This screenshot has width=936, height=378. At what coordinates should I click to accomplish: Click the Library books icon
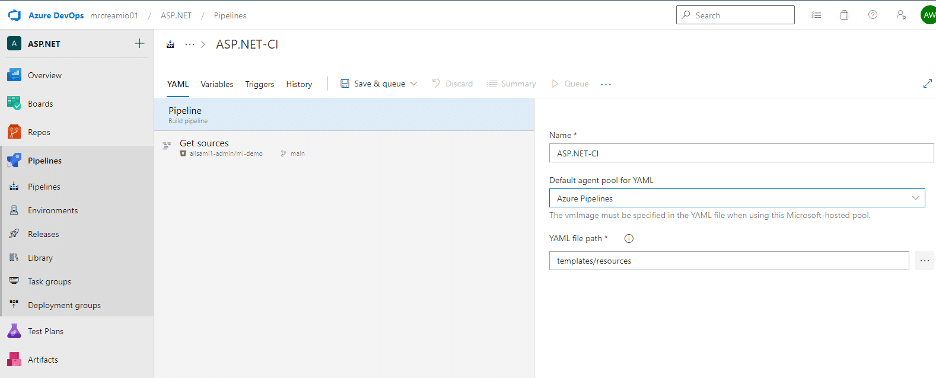[14, 258]
